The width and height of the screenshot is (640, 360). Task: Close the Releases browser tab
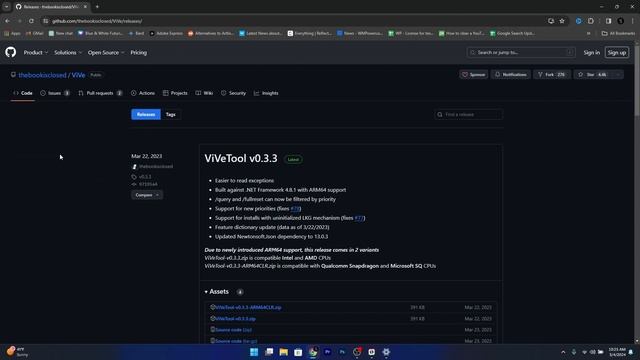coord(85,7)
